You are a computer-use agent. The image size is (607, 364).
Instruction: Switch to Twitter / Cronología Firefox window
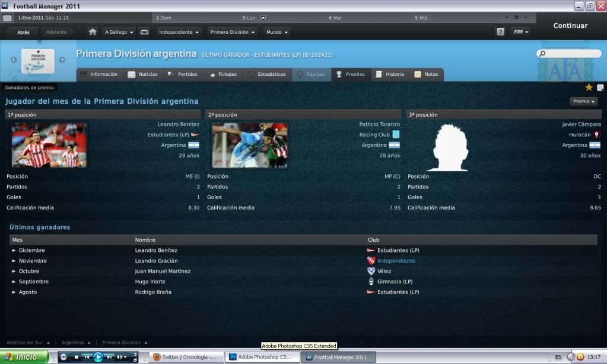[187, 357]
